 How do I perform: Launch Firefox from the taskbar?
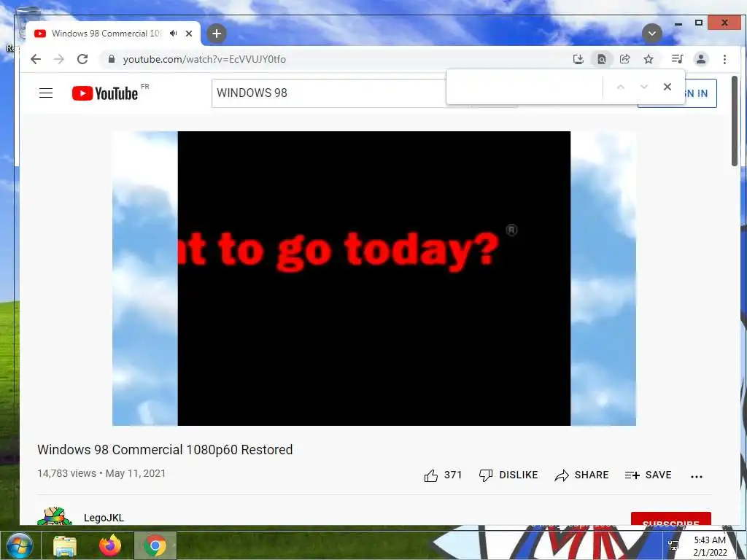pos(110,545)
